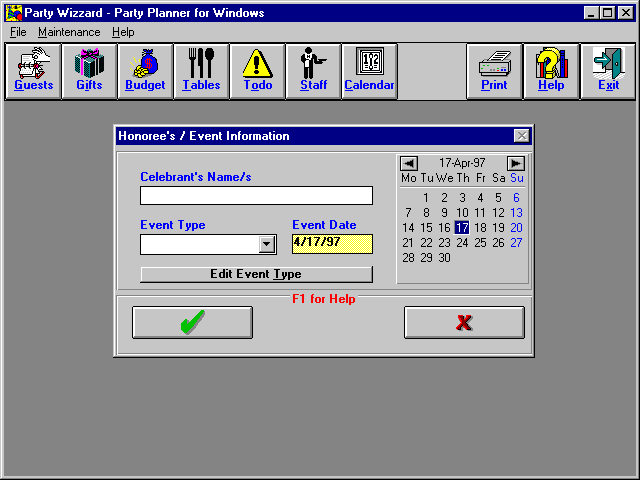Click the Print printer icon
The width and height of the screenshot is (640, 480).
pyautogui.click(x=494, y=71)
